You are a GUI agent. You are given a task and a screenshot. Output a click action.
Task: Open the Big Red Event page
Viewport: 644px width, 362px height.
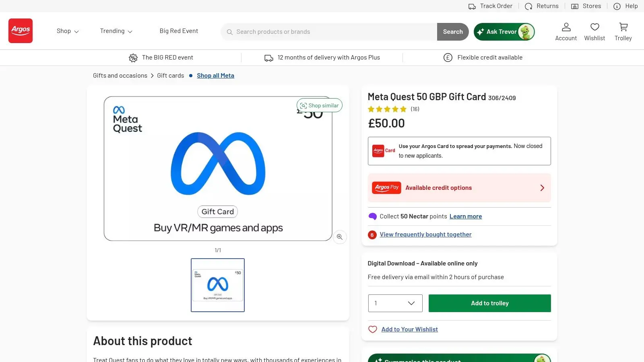(179, 31)
